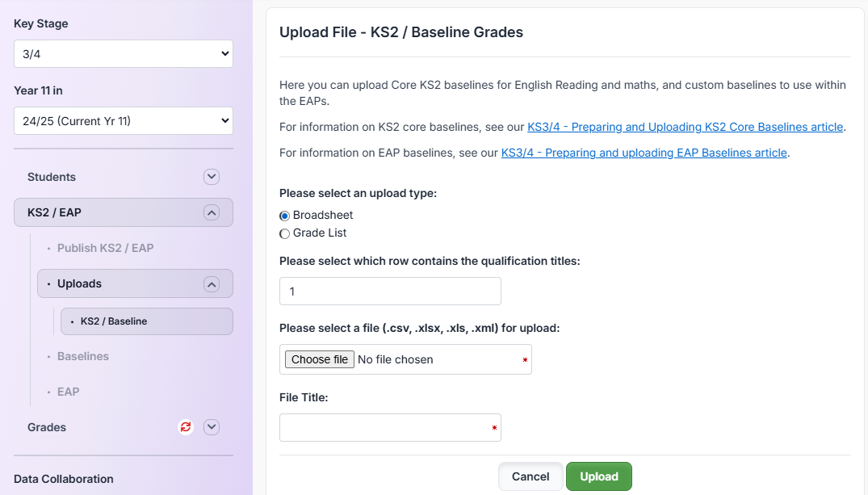Image resolution: width=868 pixels, height=495 pixels.
Task: Click the Choose file button
Action: [x=320, y=359]
